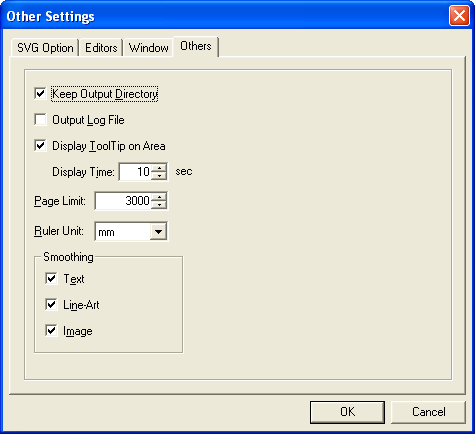Enable the Output Log File checkbox
475x434 pixels.
40,120
